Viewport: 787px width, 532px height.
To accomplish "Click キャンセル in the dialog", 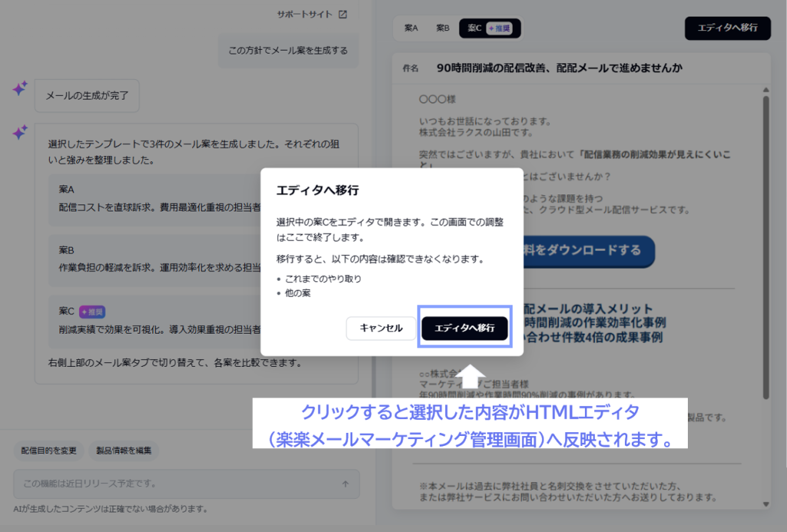I will coord(381,328).
